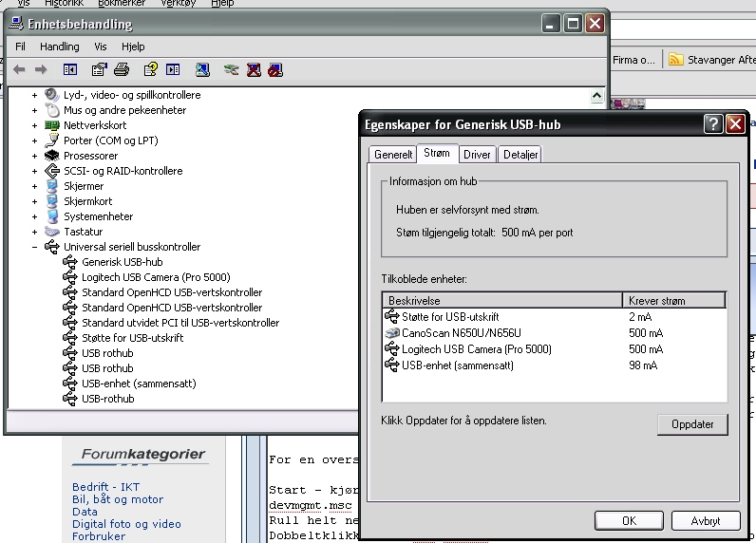Select CanoScan N650U/N656U in the list
756x543 pixels.
point(461,333)
